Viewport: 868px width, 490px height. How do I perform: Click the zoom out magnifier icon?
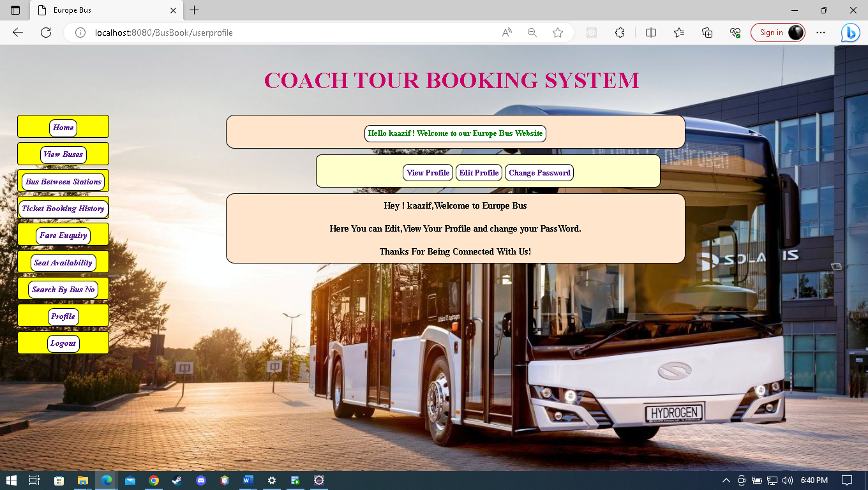532,33
